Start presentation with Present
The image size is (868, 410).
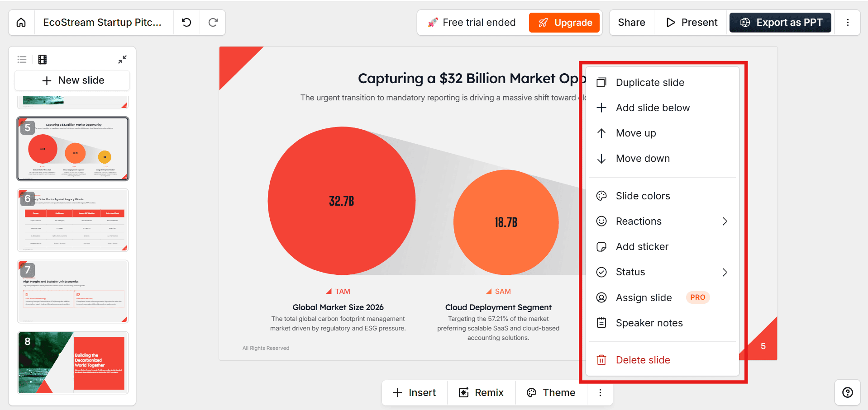[x=692, y=23]
